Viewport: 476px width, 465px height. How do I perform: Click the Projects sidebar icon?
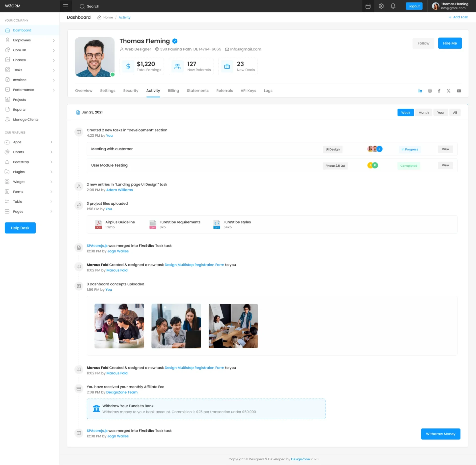(7, 99)
